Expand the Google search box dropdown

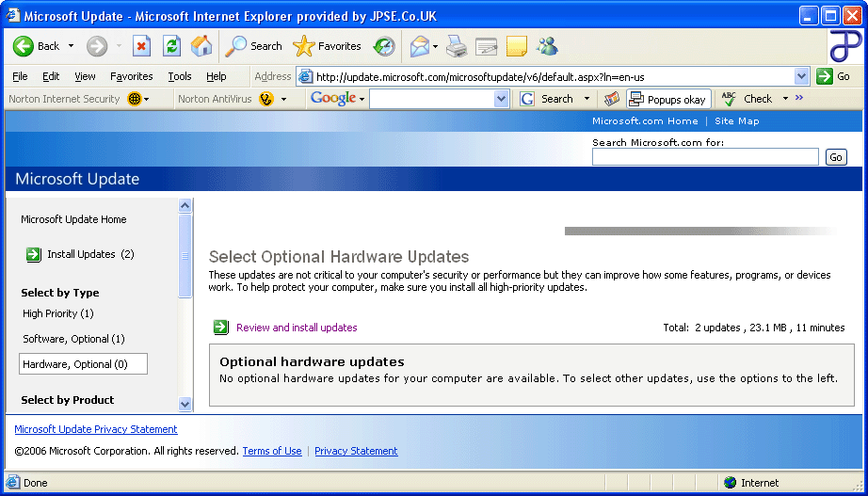501,99
